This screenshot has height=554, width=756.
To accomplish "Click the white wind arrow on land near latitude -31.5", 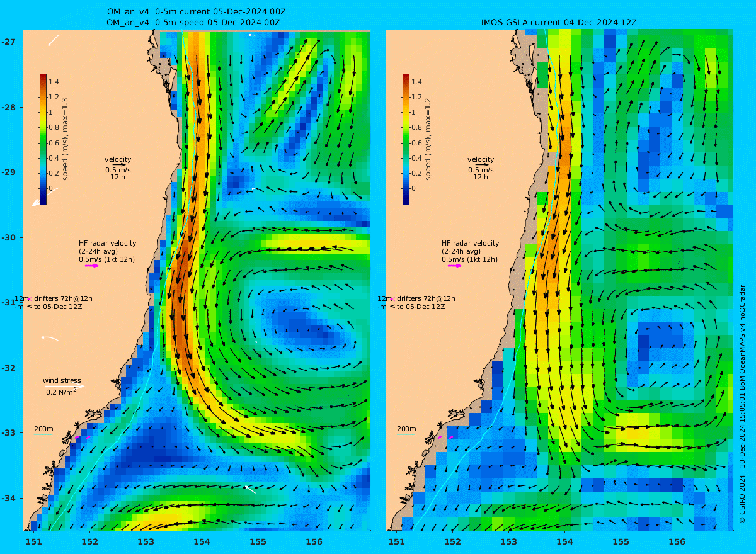I will click(50, 338).
